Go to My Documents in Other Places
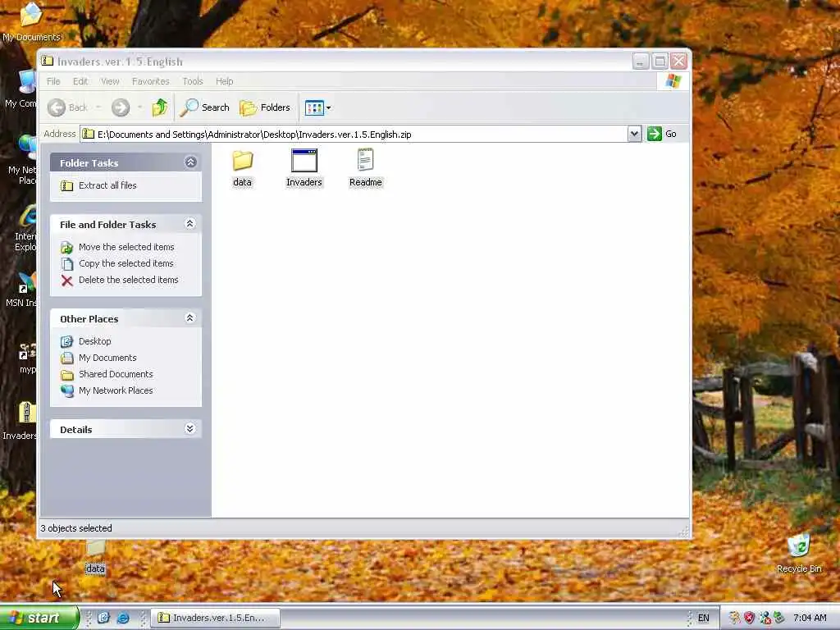 coord(107,358)
